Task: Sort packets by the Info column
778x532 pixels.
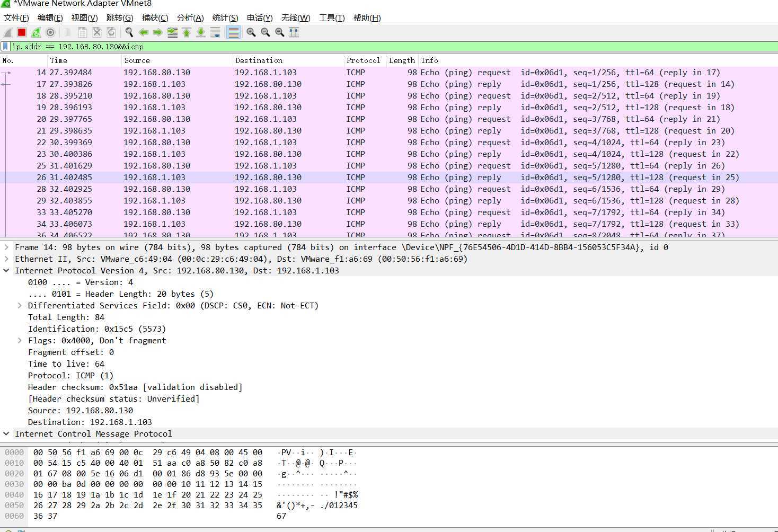Action: [598, 60]
